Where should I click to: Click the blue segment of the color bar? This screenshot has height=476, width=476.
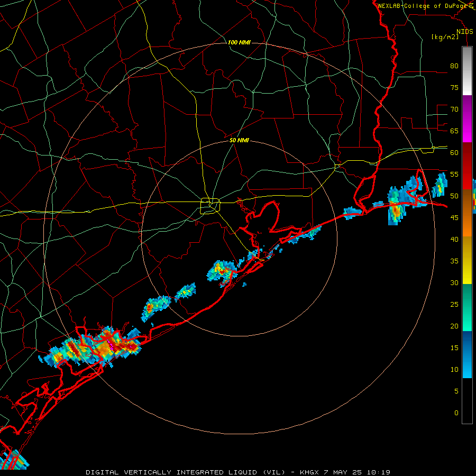pyautogui.click(x=467, y=354)
